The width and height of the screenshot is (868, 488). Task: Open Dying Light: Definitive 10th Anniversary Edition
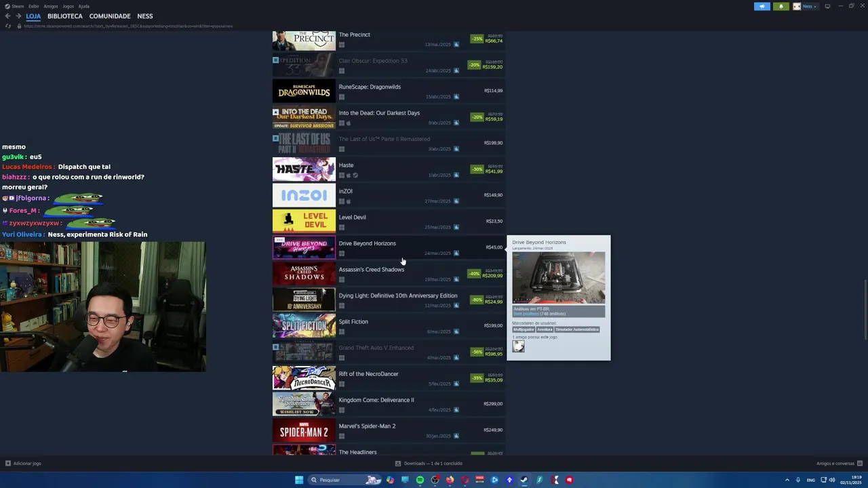[387, 300]
